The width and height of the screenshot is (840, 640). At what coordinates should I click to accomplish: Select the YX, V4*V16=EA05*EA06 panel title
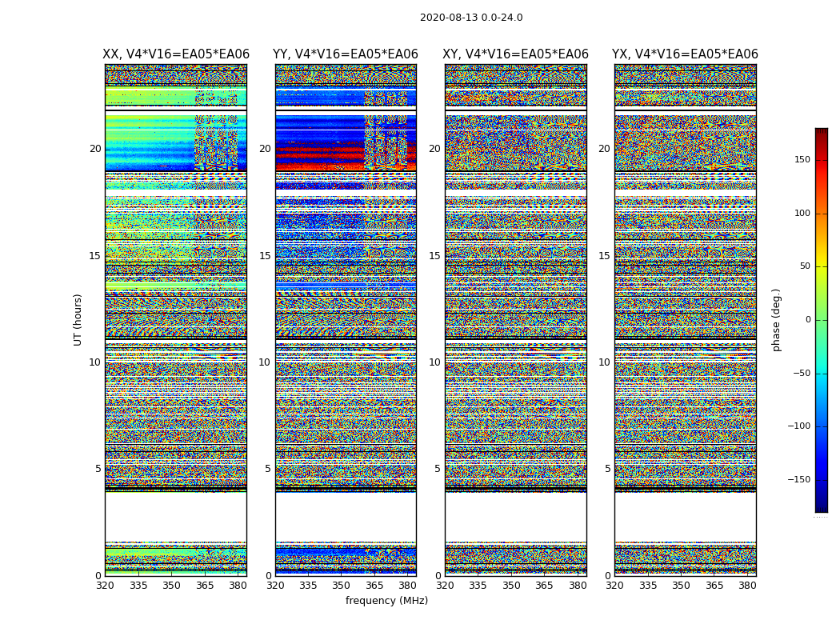685,54
